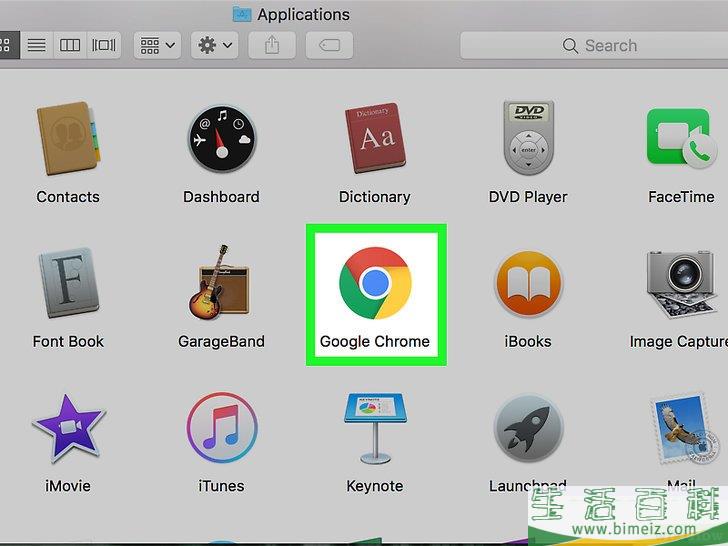This screenshot has height=546, width=728.
Task: Click the GarageBand label text
Action: pos(221,342)
